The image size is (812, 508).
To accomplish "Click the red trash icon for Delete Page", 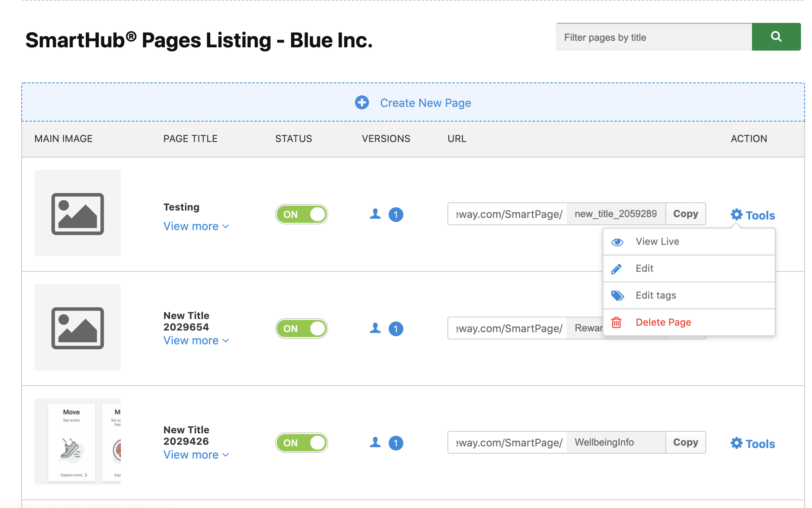I will pos(616,322).
